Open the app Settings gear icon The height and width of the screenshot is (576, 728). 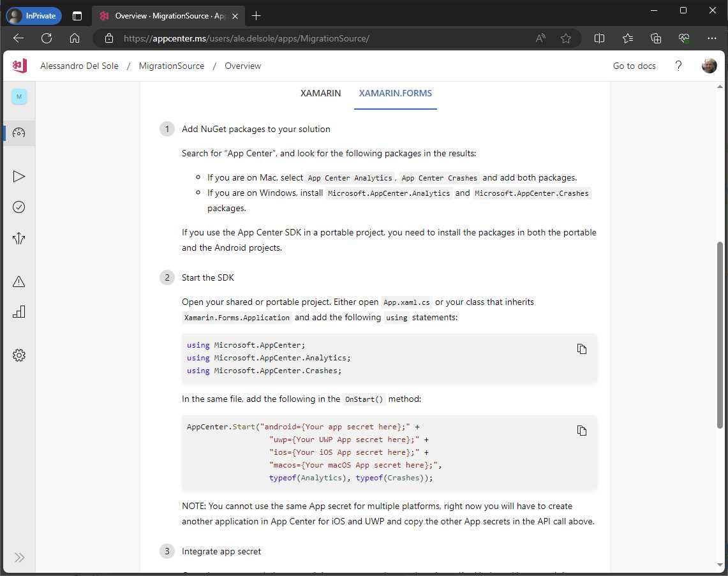19,355
